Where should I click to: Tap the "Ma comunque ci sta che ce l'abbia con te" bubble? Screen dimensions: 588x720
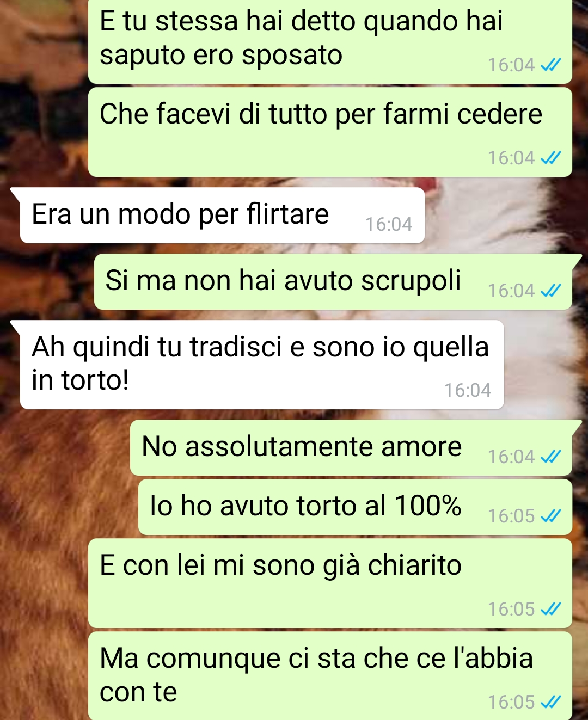pyautogui.click(x=330, y=676)
